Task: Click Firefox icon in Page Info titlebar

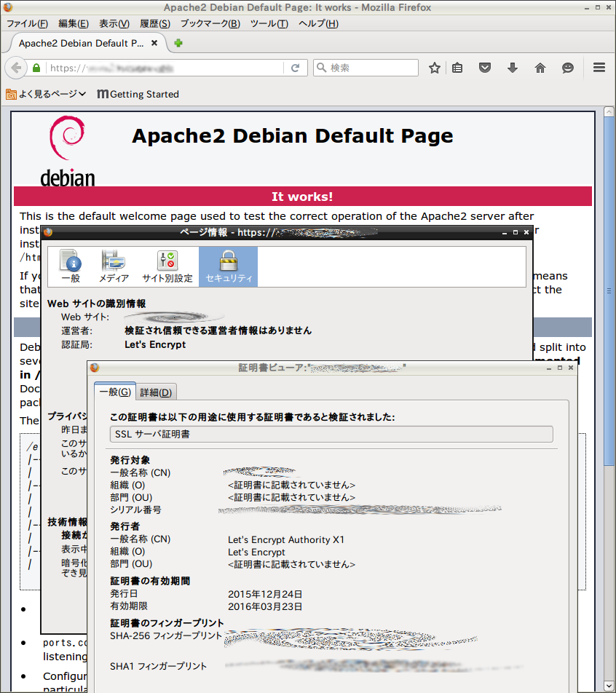Action: coord(48,232)
